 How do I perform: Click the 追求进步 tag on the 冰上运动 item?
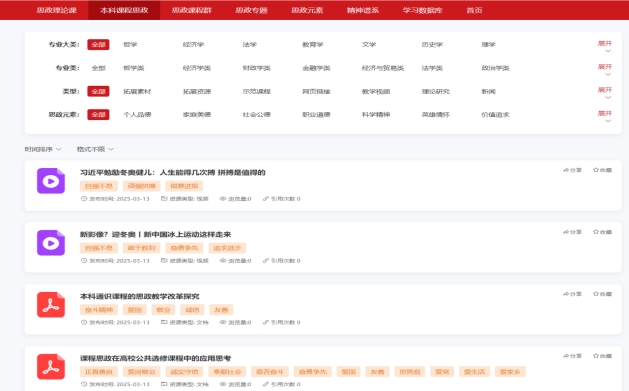[227, 248]
